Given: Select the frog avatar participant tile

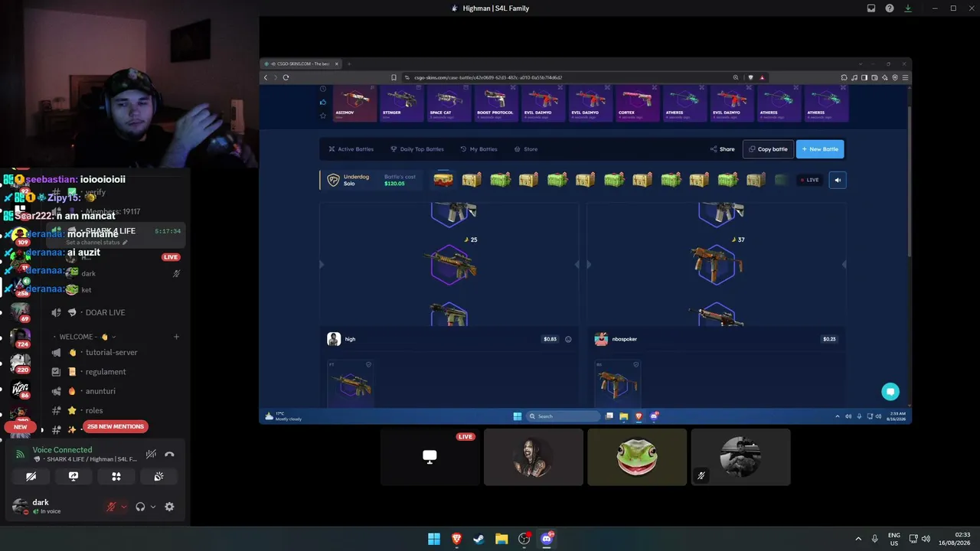Looking at the screenshot, I should click(x=637, y=457).
